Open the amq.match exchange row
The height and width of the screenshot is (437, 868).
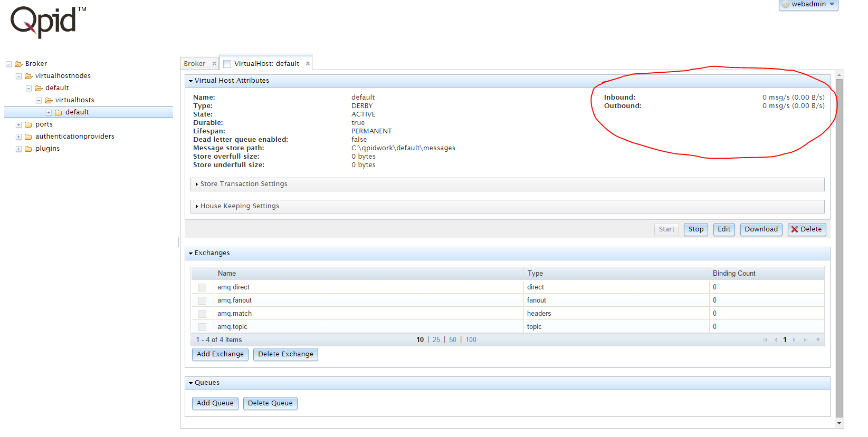click(x=508, y=313)
